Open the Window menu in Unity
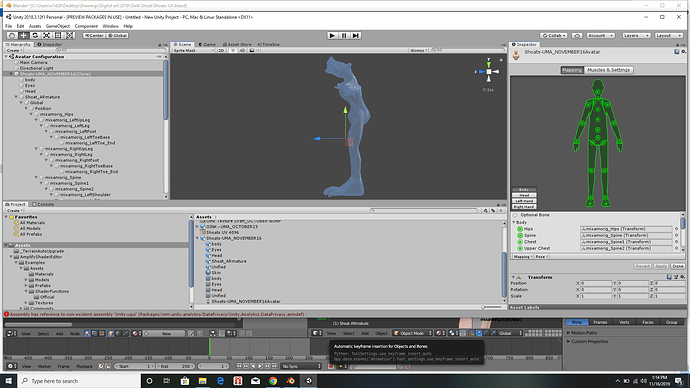 click(110, 26)
